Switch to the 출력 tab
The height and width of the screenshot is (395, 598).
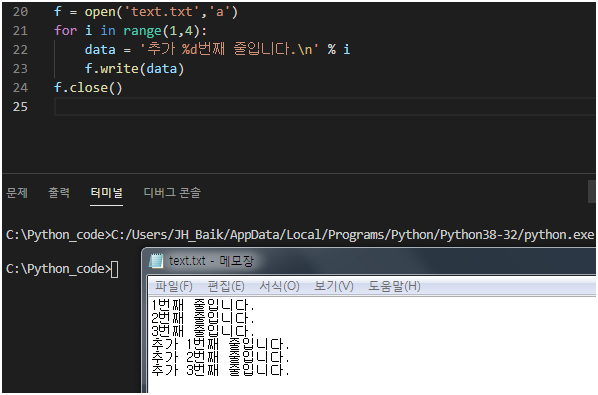pos(59,193)
